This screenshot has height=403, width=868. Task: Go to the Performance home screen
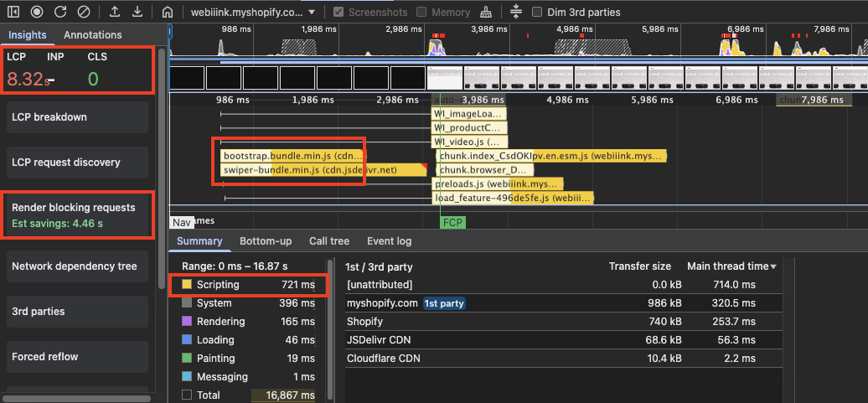pyautogui.click(x=168, y=13)
